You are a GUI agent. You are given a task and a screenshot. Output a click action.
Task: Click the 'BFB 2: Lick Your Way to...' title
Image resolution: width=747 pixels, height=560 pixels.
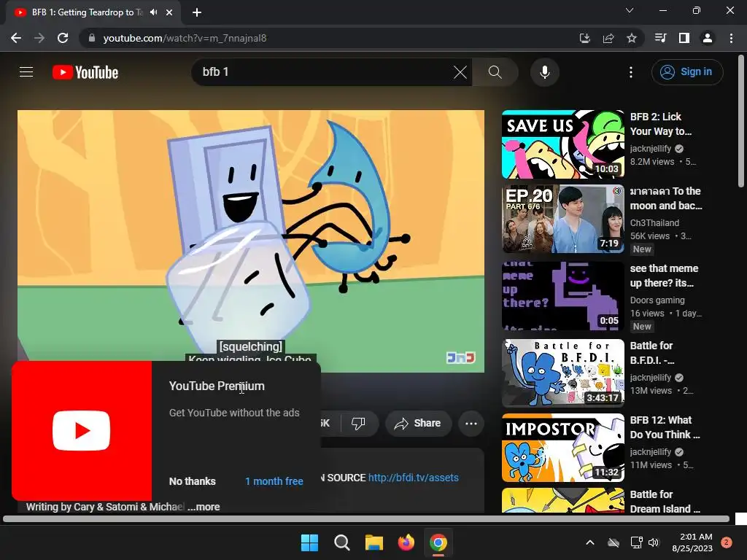(x=661, y=124)
